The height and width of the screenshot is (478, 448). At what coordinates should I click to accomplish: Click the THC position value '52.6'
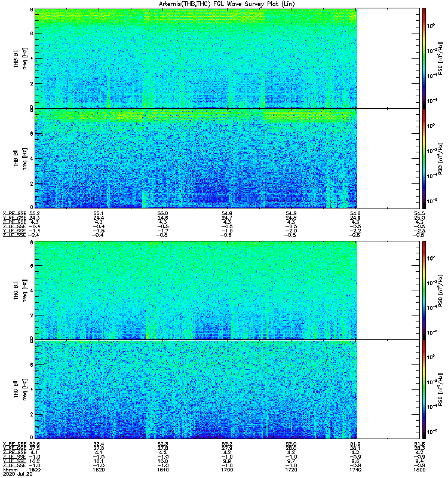point(34,444)
